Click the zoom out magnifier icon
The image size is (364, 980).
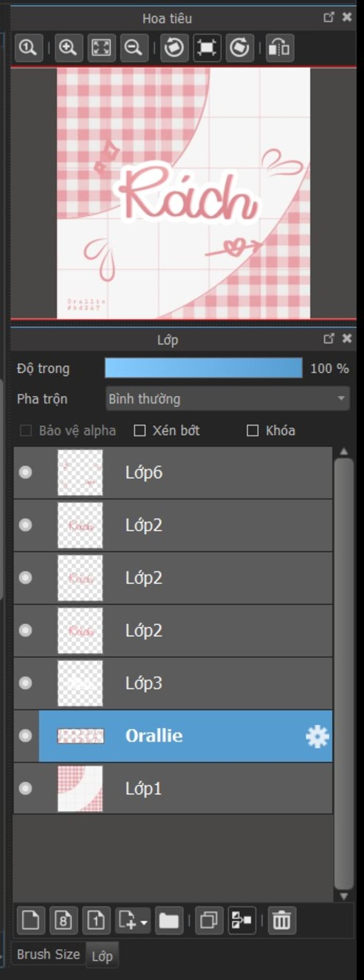click(x=134, y=48)
